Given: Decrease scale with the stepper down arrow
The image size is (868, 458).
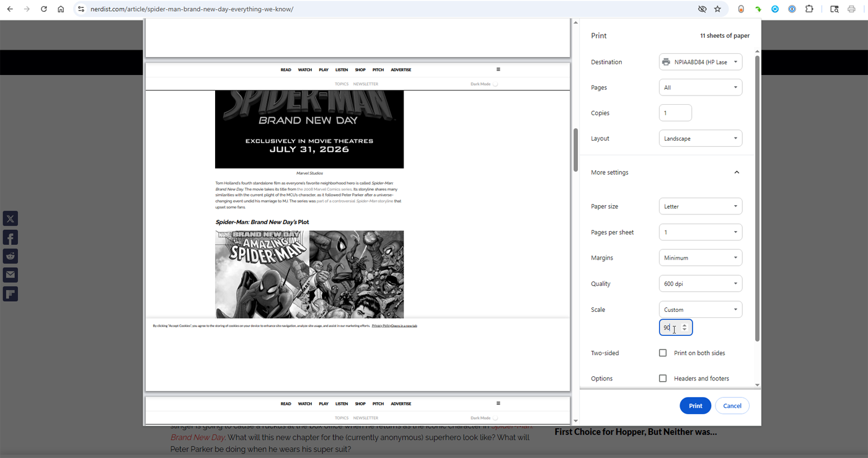Looking at the screenshot, I should tap(684, 330).
